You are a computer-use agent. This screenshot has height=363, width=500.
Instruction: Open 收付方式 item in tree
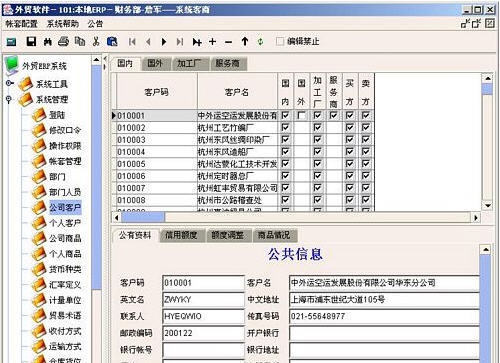tap(65, 331)
